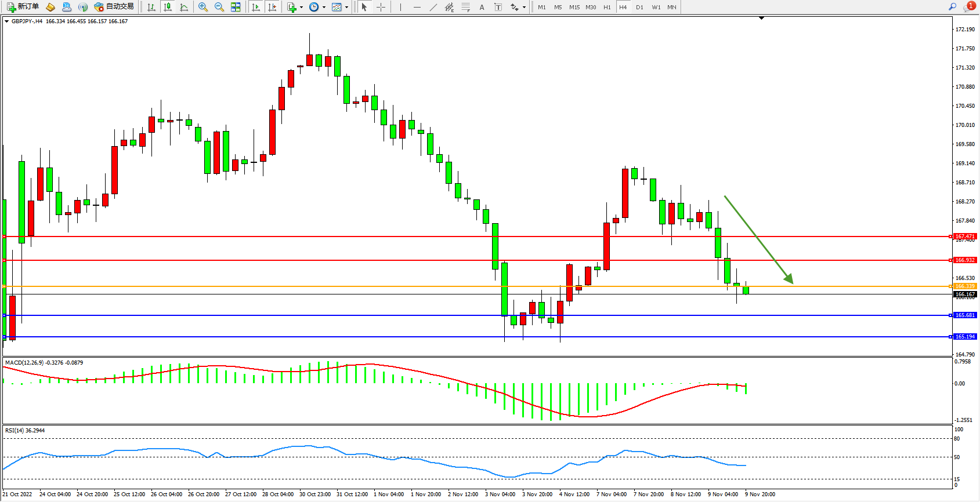Open the indicators list dropdown arrow
This screenshot has width=980, height=502.
(301, 8)
